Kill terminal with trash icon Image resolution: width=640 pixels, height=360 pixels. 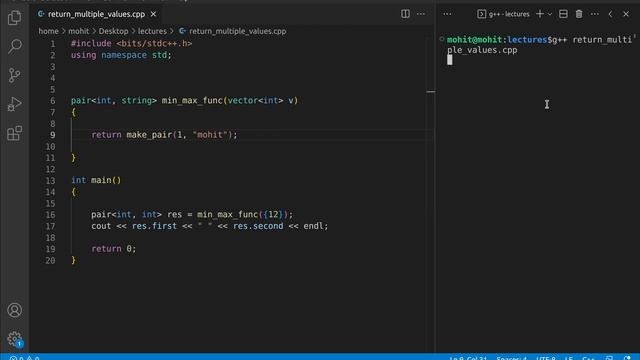[x=579, y=14]
